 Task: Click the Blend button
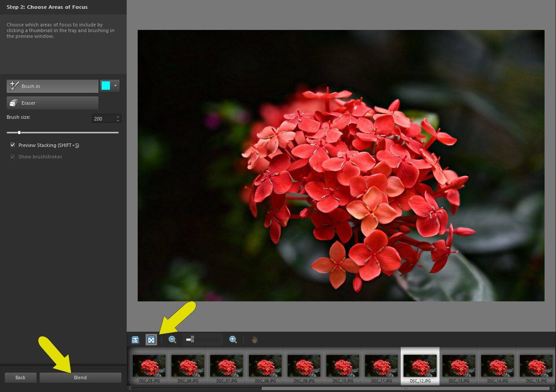click(80, 377)
